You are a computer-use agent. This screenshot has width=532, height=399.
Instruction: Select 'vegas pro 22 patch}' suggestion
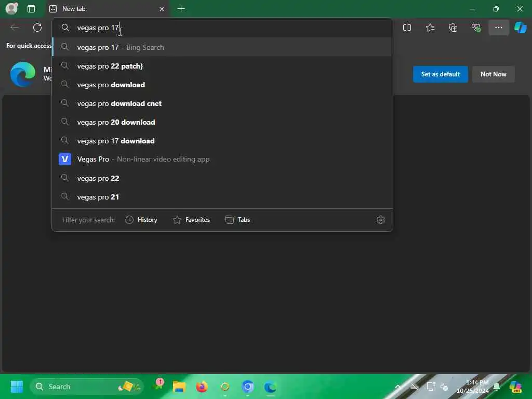coord(222,66)
